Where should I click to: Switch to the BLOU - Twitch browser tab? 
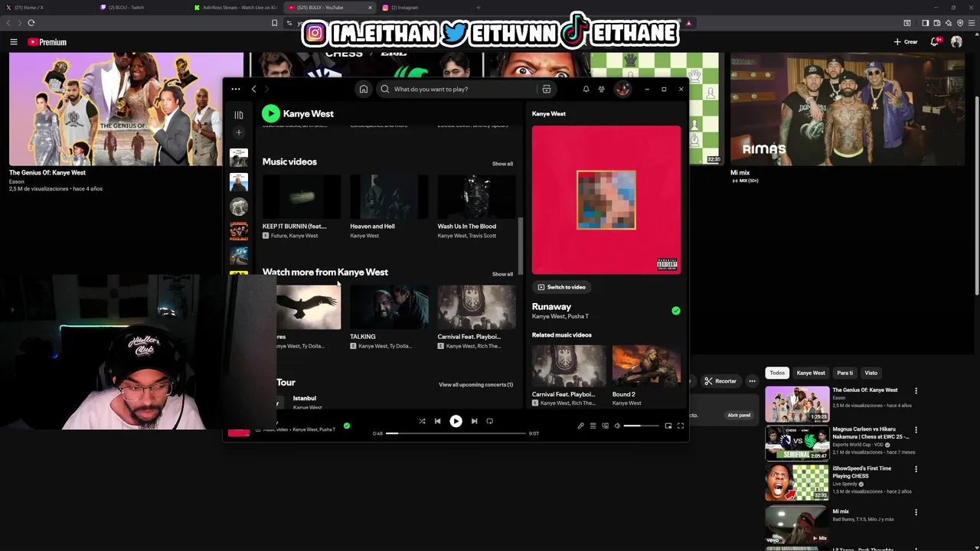pyautogui.click(x=126, y=8)
